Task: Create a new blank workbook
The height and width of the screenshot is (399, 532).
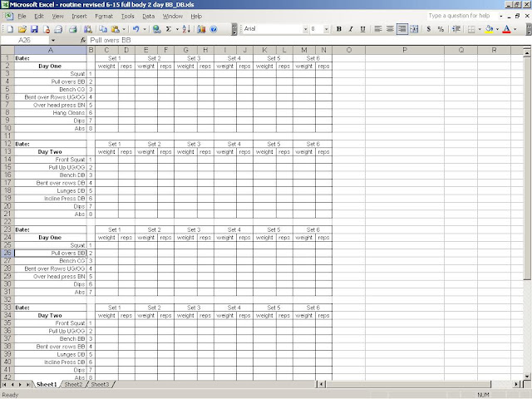Action: click(10, 29)
